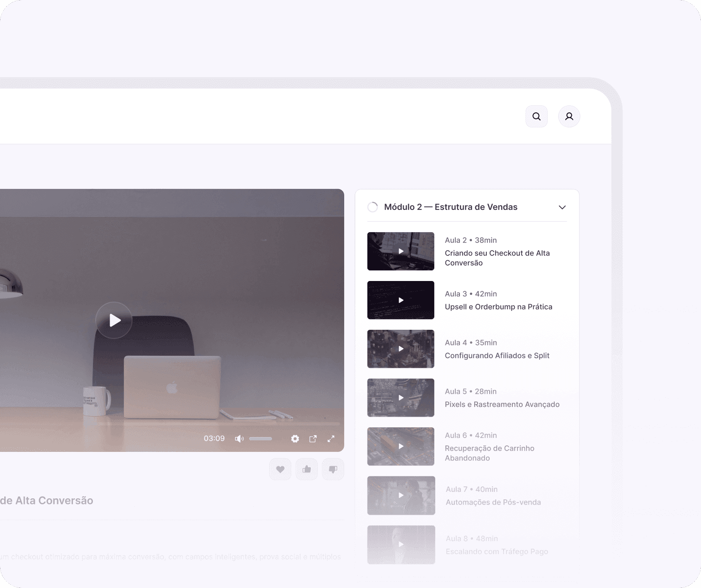Open video settings gear icon

coord(295,439)
